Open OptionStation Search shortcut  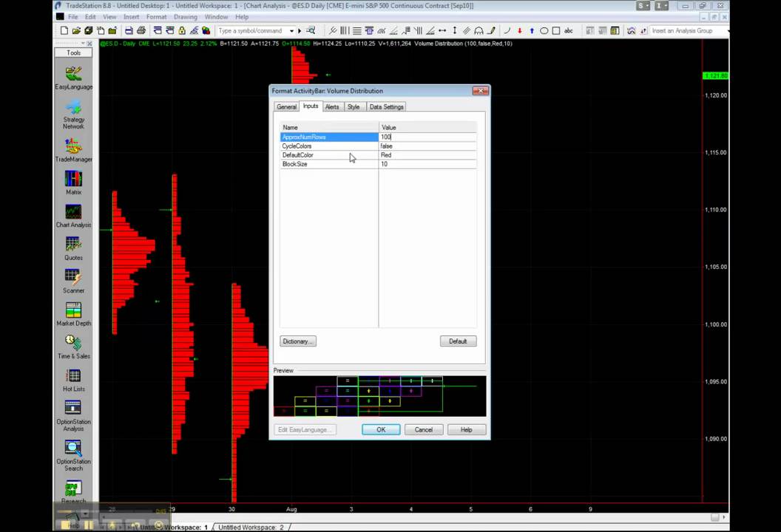(x=73, y=455)
